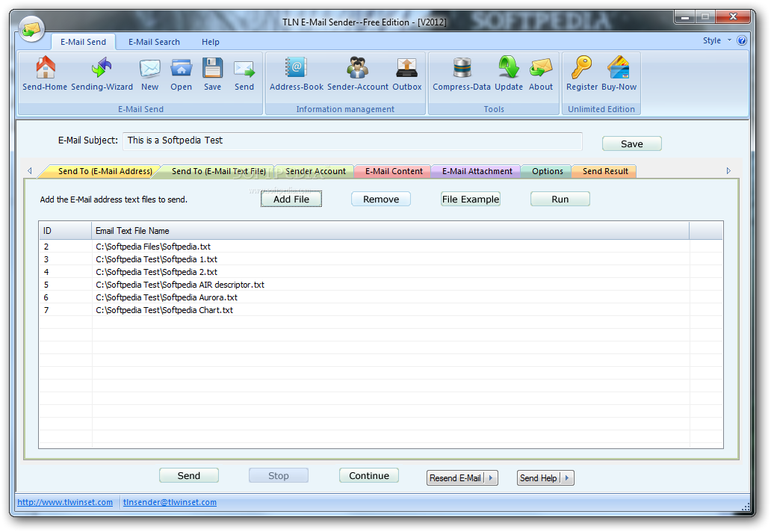Screen dimensions: 771x532
Task: Click the Save button beside the subject
Action: (632, 144)
